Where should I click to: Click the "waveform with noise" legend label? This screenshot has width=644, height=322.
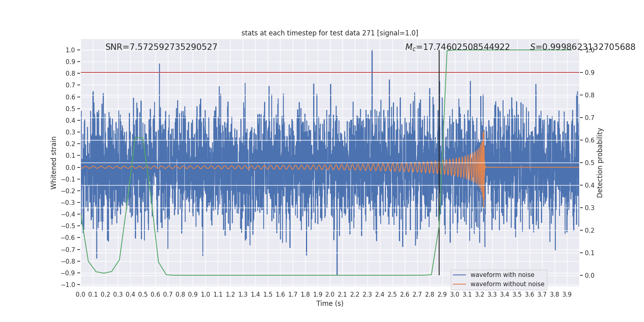coord(502,275)
